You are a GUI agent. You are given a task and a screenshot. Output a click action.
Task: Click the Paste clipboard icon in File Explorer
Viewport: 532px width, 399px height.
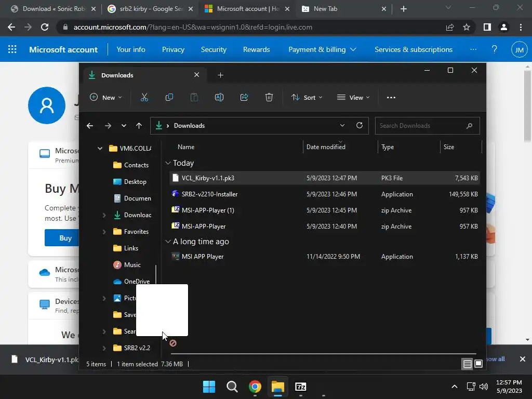click(x=194, y=97)
